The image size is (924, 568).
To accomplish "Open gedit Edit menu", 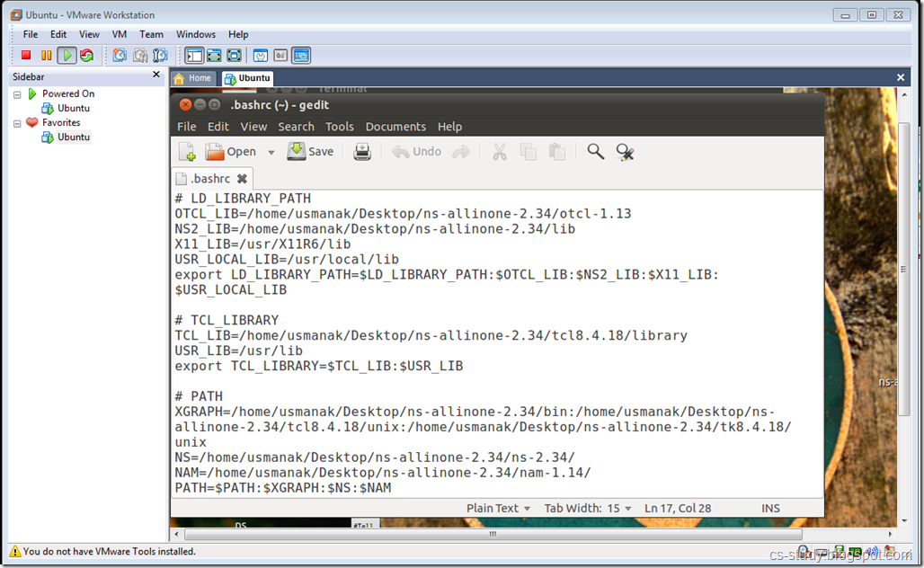I will tap(218, 127).
